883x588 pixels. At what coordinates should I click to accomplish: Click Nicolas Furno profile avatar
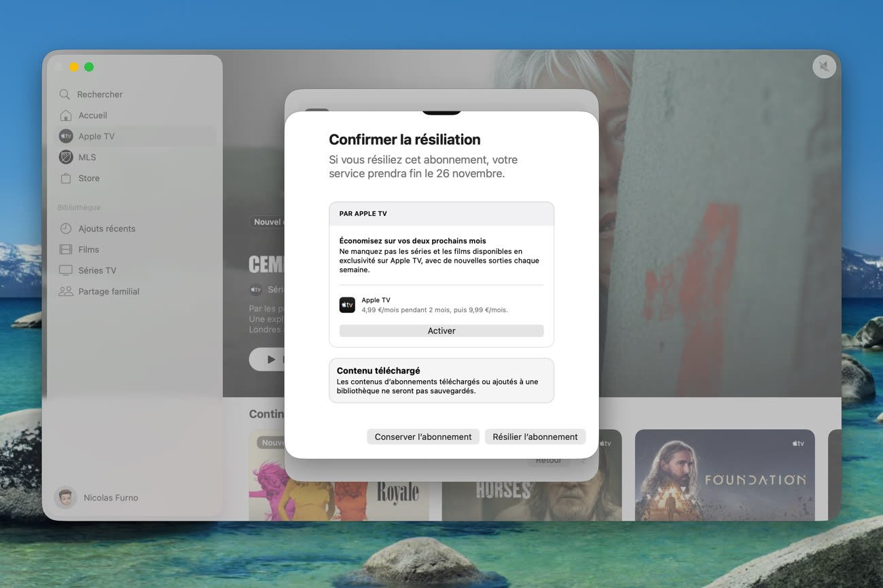point(66,498)
